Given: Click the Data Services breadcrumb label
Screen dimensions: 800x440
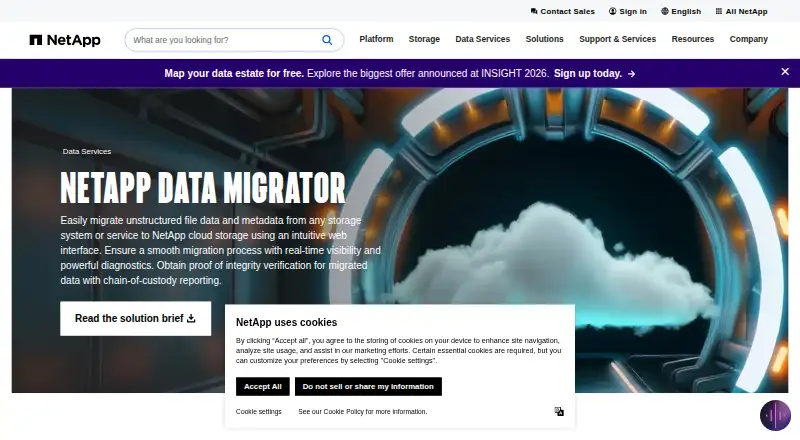Looking at the screenshot, I should 87,152.
